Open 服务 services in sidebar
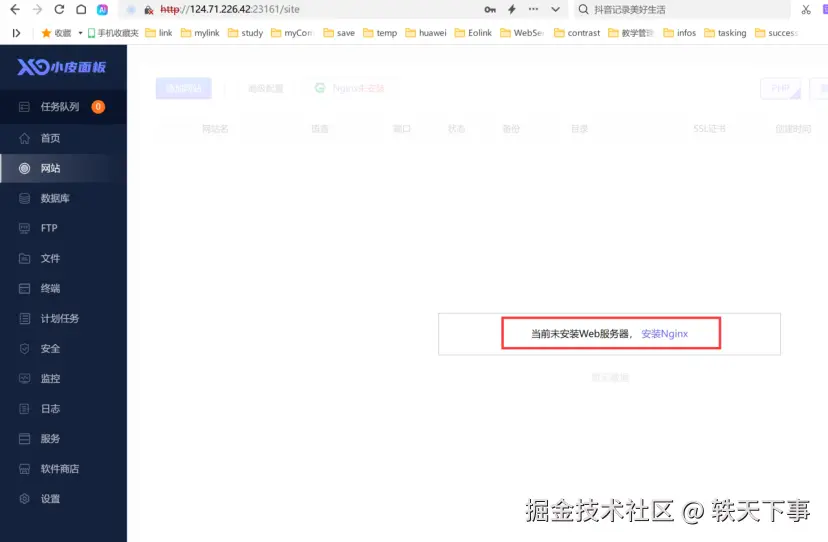Viewport: 828px width, 542px height. [63, 439]
